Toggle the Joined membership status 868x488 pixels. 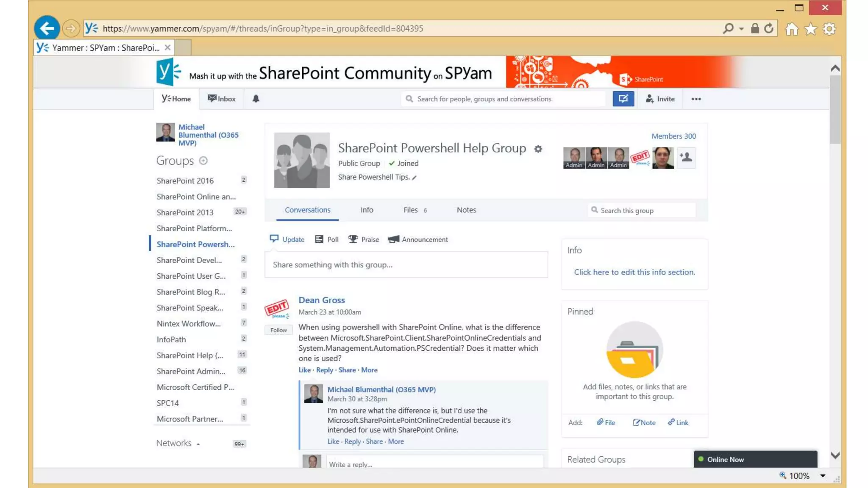click(403, 163)
